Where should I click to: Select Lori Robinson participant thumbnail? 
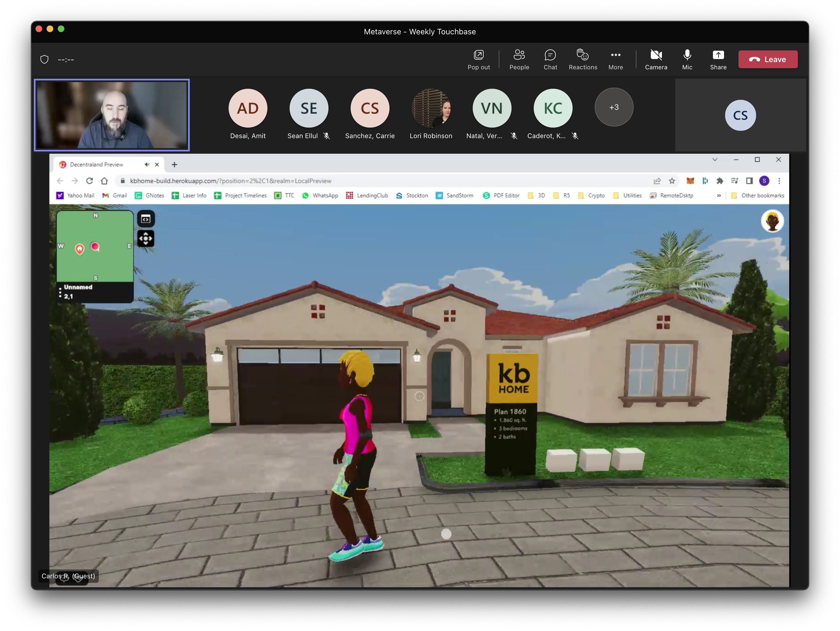[431, 107]
